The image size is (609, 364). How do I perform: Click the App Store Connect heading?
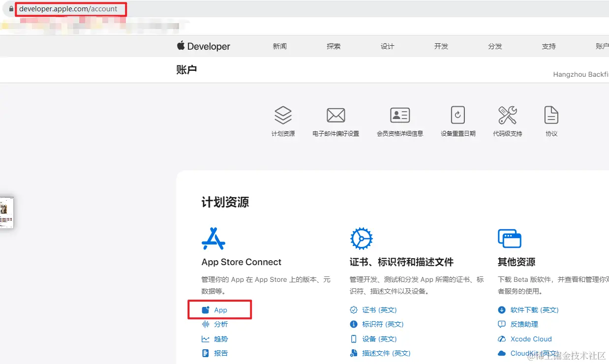[x=242, y=262]
